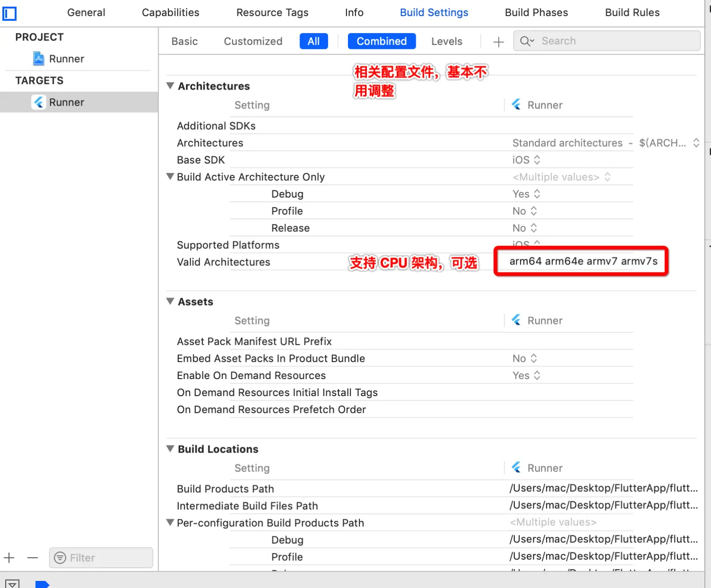Switch to Build Phases tab
This screenshot has height=588, width=711.
click(x=537, y=13)
